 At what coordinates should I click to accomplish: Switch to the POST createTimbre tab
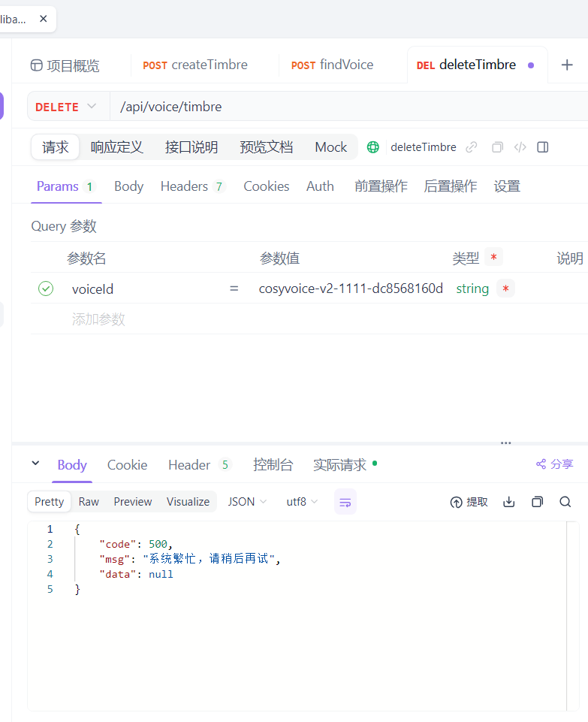(195, 65)
